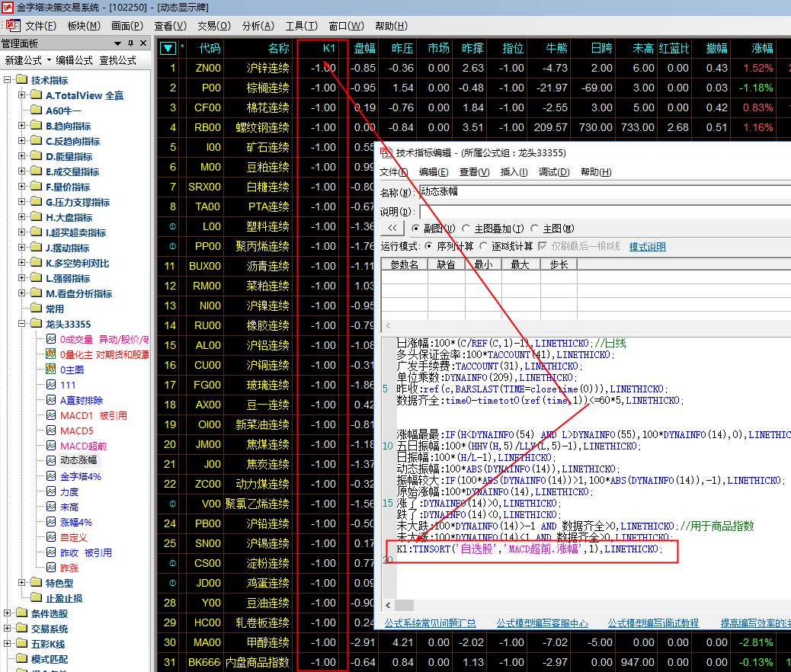Expand the A.TotalView 全赢 folder
The image size is (791, 672).
click(x=21, y=94)
